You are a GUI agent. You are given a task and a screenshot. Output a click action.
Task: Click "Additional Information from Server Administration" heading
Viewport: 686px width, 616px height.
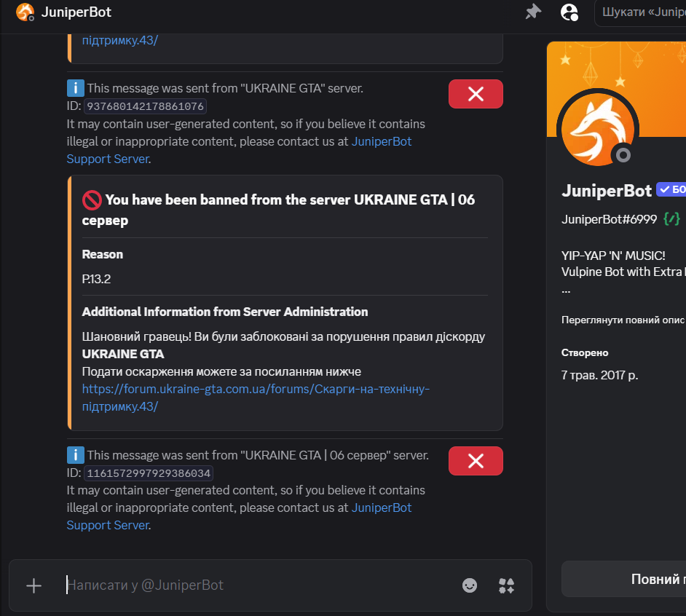[x=225, y=312]
